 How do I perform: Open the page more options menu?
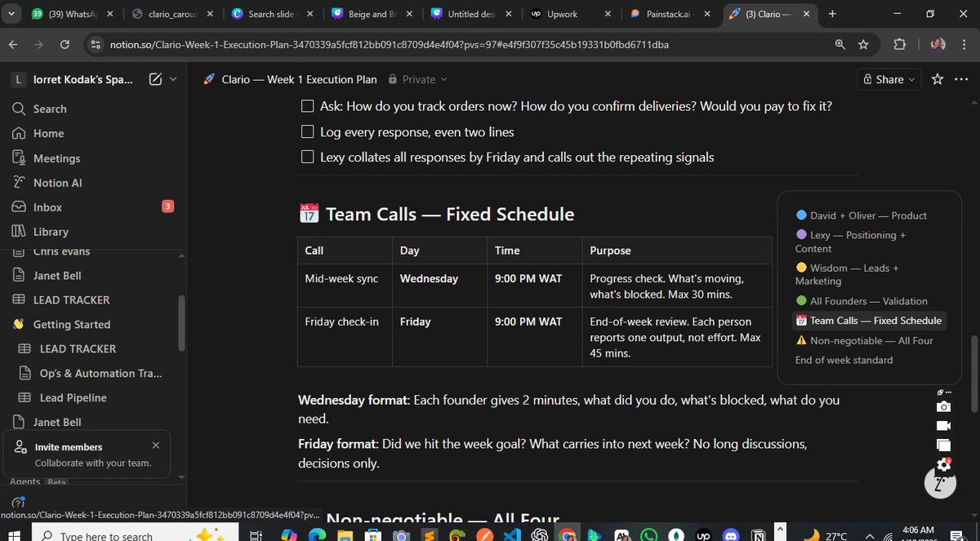[x=962, y=79]
